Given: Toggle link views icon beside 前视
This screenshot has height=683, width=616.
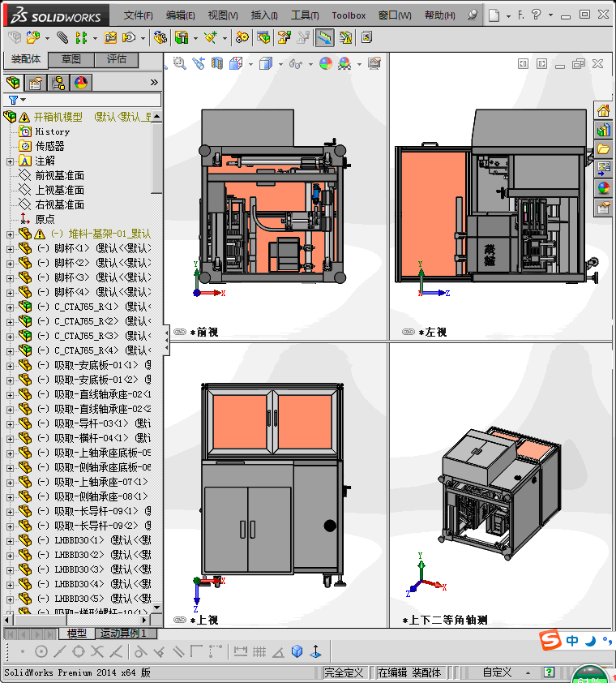Looking at the screenshot, I should (x=180, y=332).
